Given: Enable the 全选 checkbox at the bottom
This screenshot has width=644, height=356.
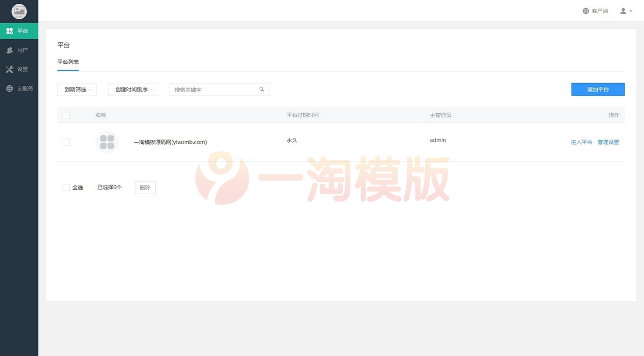Looking at the screenshot, I should click(x=67, y=187).
